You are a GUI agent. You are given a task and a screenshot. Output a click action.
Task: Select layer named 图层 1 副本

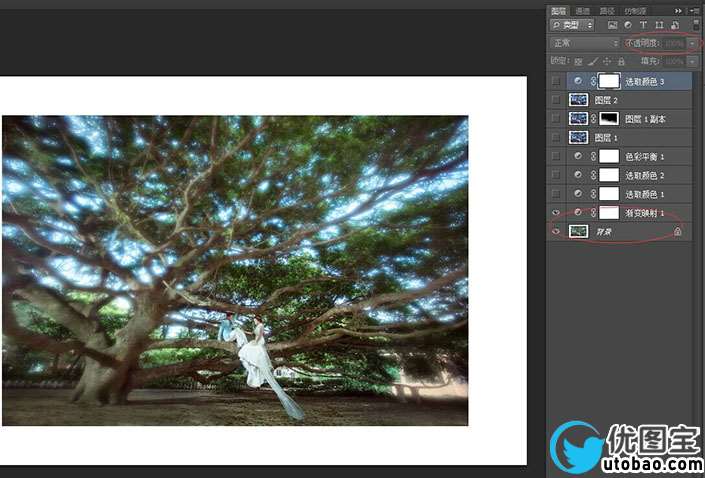click(645, 119)
